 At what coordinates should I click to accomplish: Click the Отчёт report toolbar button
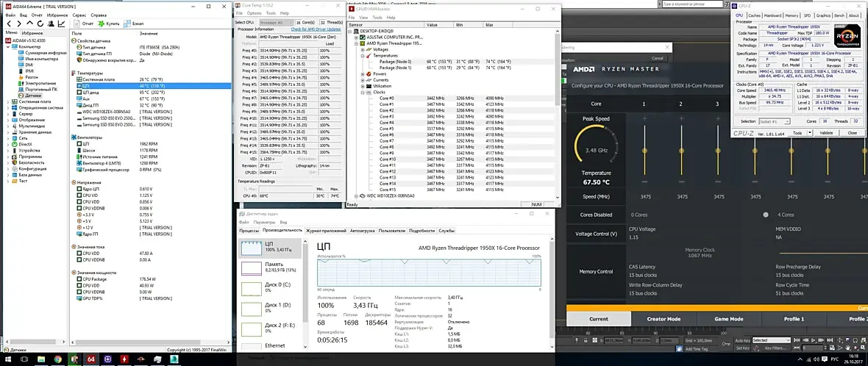[84, 24]
